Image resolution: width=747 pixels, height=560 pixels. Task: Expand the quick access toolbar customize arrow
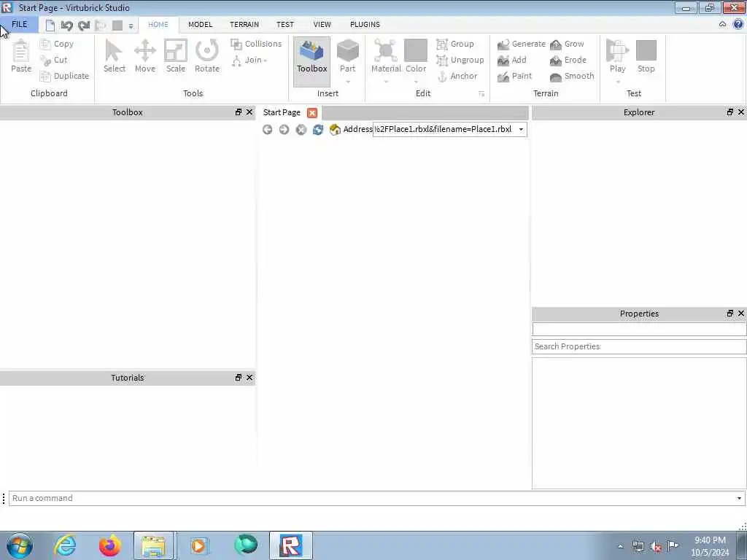click(131, 26)
